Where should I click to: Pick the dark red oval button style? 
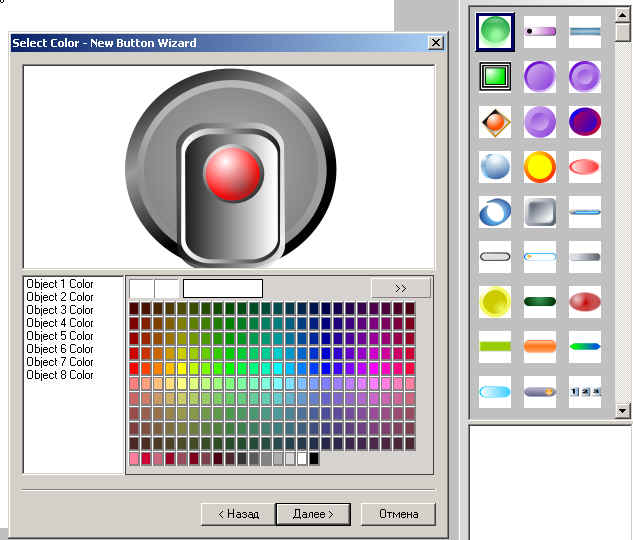(585, 301)
